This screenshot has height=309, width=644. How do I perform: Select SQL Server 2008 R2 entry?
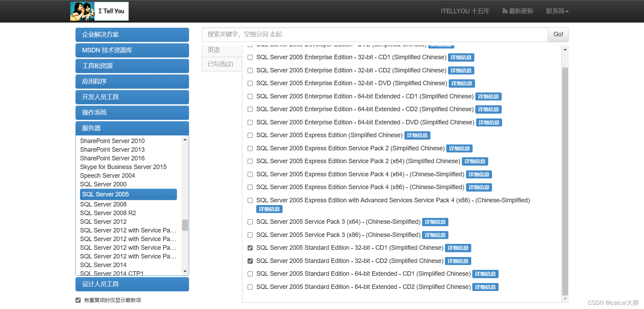tap(108, 213)
